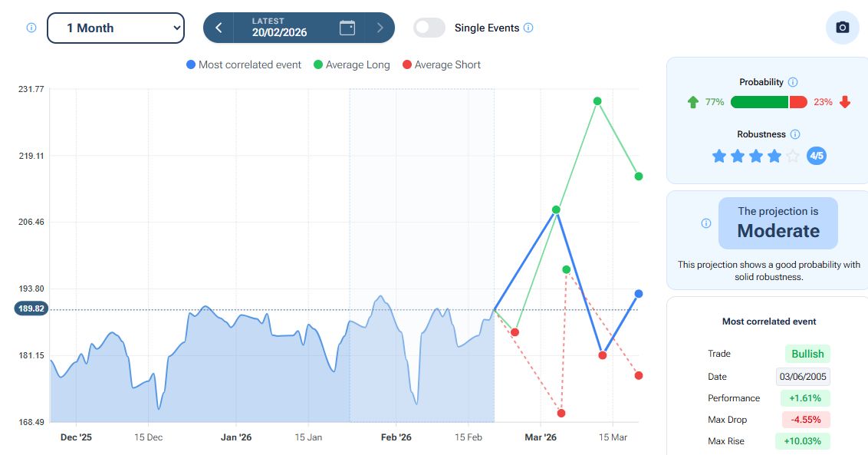The width and height of the screenshot is (868, 455).
Task: Click the 4/5 robustness rating badge
Action: [816, 157]
